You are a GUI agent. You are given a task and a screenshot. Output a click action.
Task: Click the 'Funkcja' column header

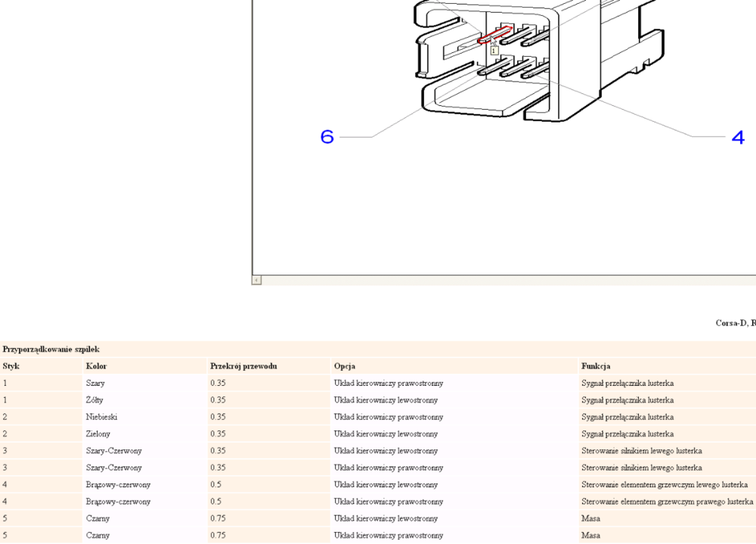[596, 366]
